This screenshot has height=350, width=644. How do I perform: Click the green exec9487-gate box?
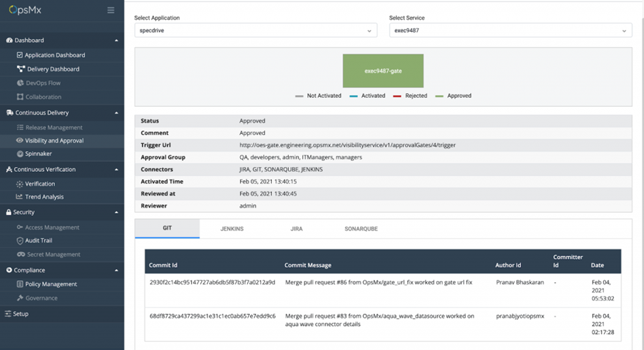[383, 71]
